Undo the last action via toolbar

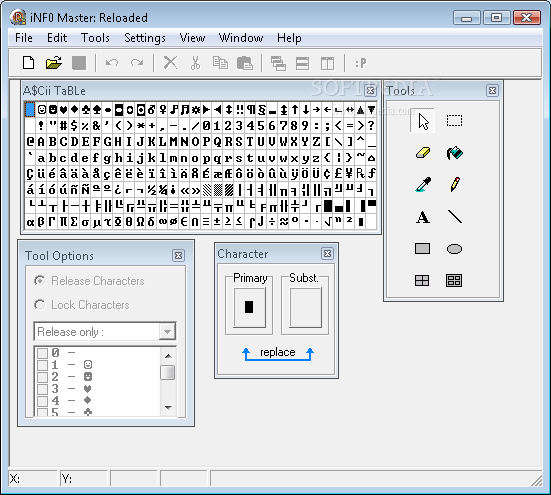click(112, 63)
